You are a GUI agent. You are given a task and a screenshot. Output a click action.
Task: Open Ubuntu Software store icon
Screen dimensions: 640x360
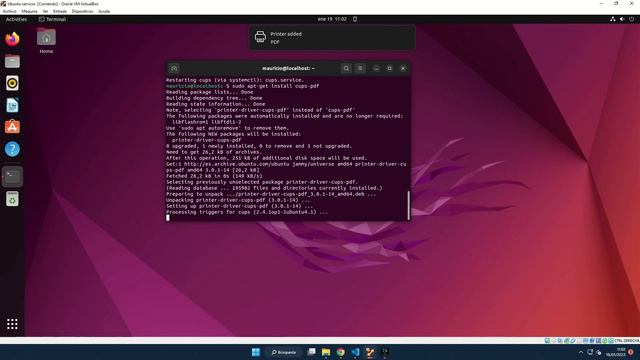12,127
